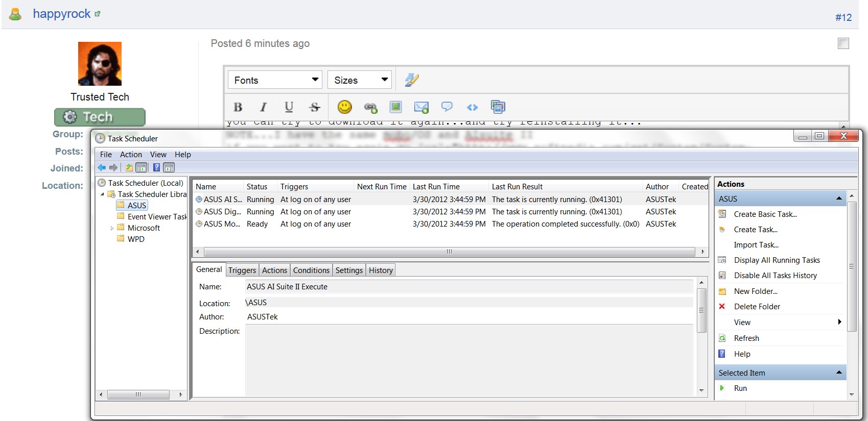The height and width of the screenshot is (421, 868).
Task: Open the smiley emoticon picker
Action: [x=345, y=107]
